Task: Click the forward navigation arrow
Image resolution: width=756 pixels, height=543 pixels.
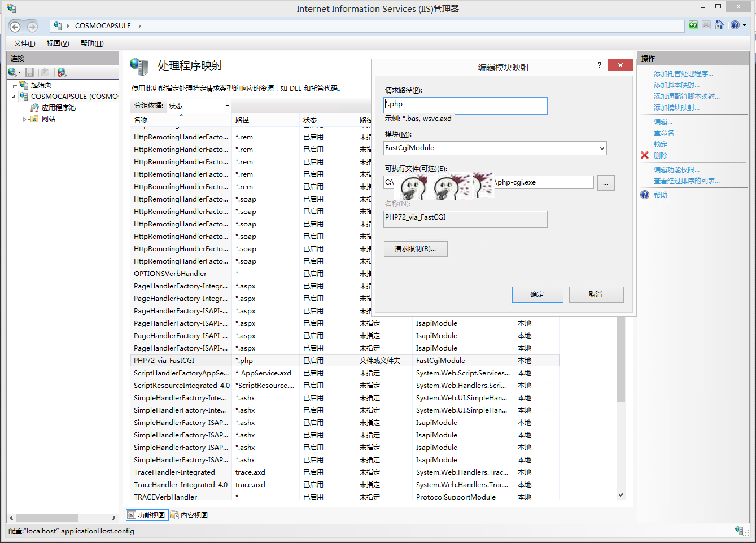Action: (32, 26)
